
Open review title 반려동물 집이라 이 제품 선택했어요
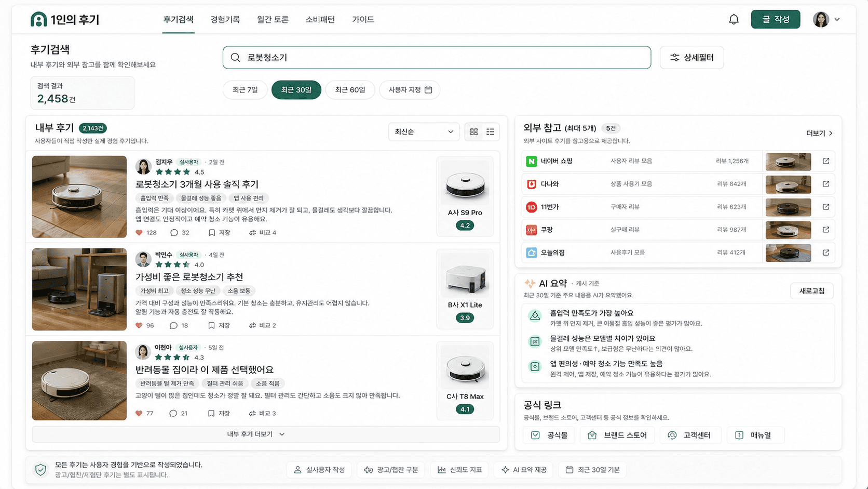(204, 369)
